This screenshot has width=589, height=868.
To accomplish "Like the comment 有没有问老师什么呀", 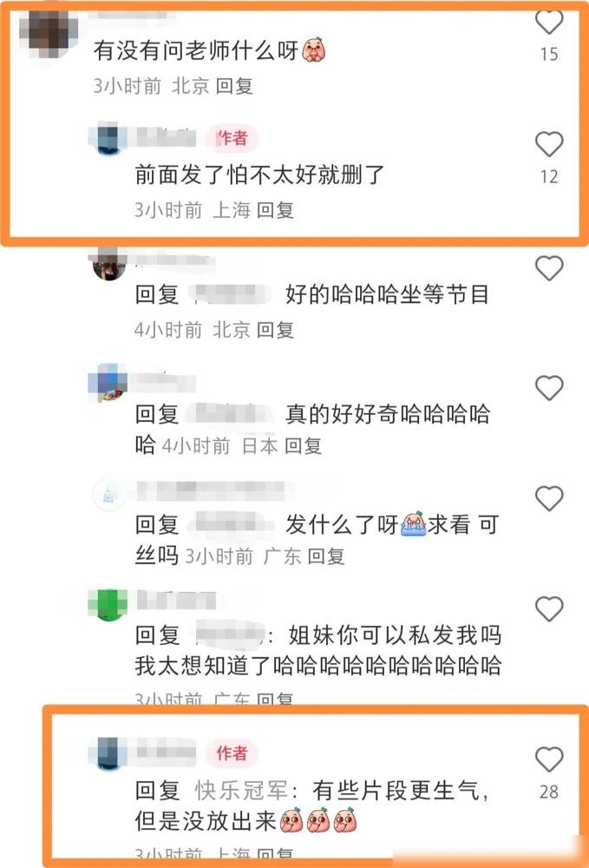I will click(x=549, y=23).
